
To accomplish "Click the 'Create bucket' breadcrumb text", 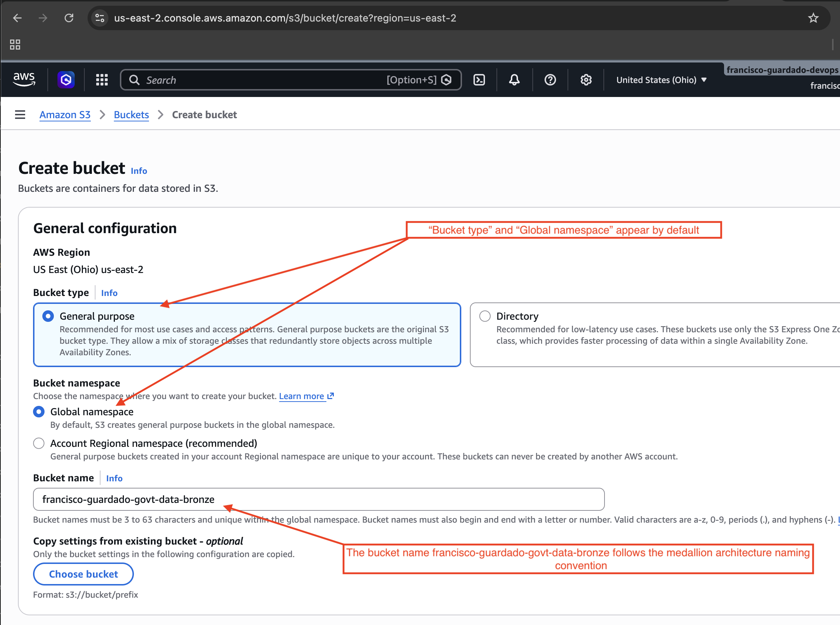I will coord(204,115).
